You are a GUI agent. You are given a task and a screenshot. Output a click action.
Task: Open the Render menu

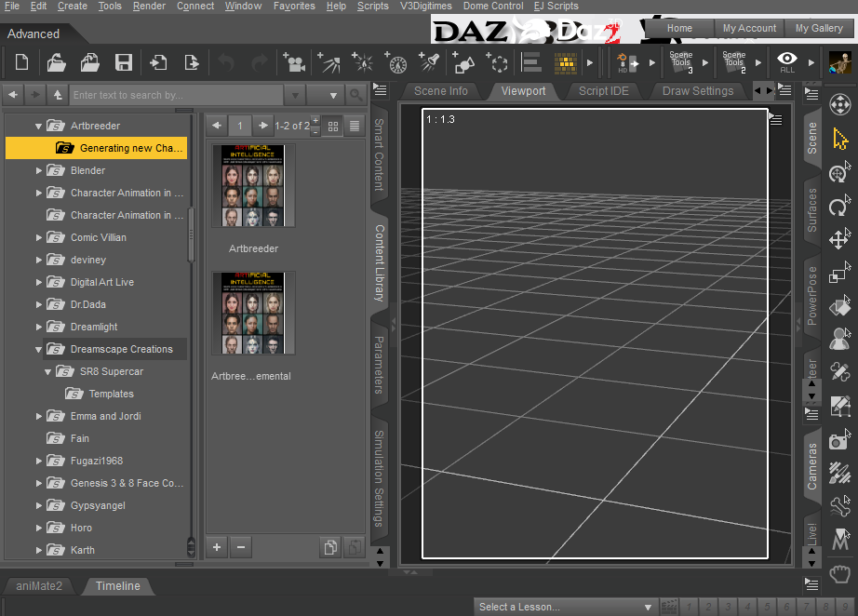coord(149,6)
